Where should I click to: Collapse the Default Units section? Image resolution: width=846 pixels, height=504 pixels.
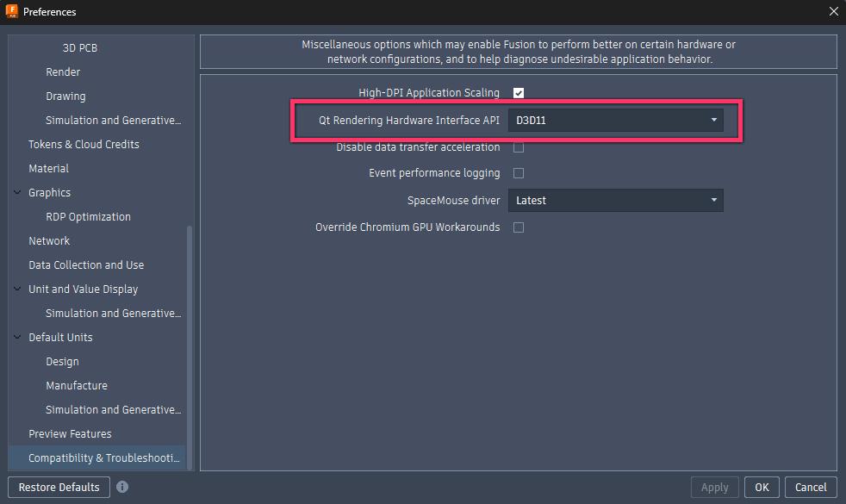[x=15, y=337]
